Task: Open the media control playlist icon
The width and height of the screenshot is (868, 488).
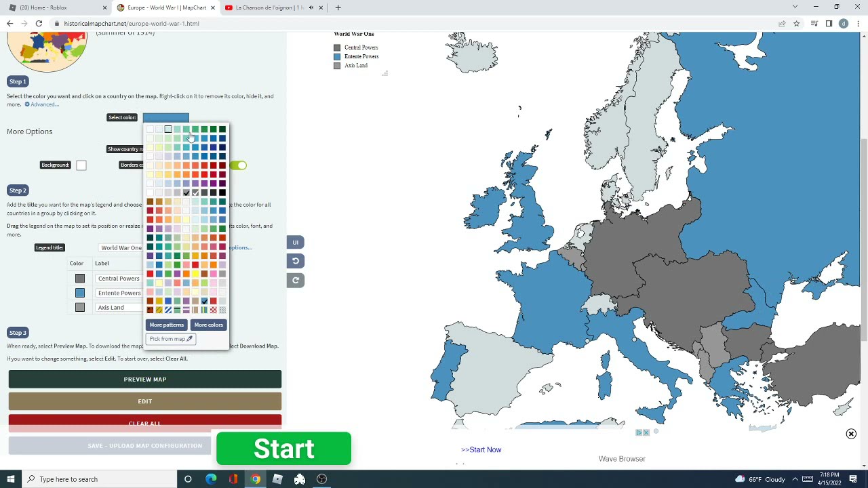Action: [814, 23]
